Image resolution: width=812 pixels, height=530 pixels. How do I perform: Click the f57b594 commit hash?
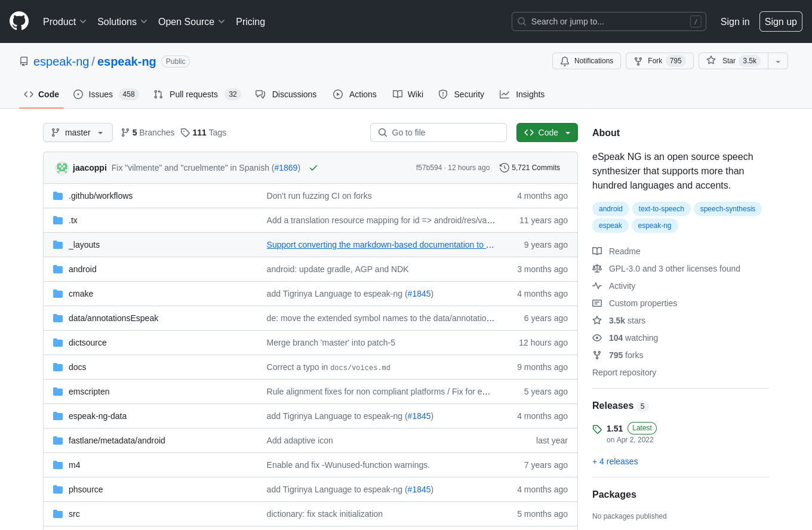(429, 168)
